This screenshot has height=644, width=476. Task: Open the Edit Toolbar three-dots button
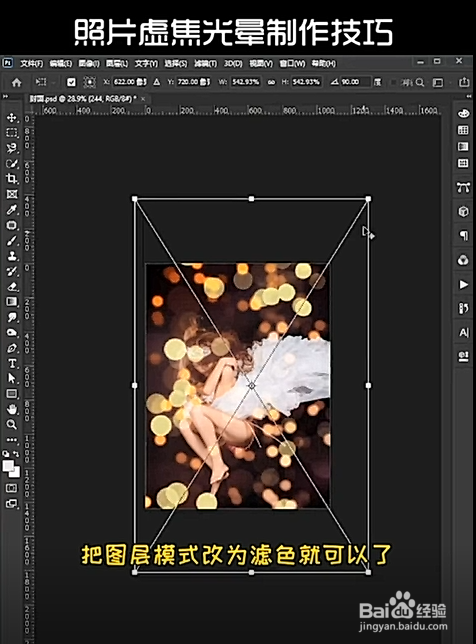pyautogui.click(x=11, y=439)
